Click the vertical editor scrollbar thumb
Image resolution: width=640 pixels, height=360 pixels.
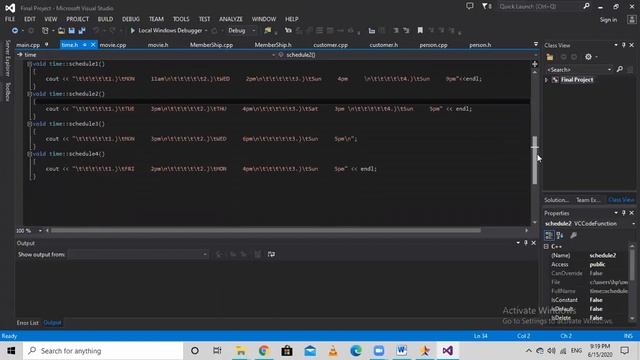pyautogui.click(x=535, y=160)
